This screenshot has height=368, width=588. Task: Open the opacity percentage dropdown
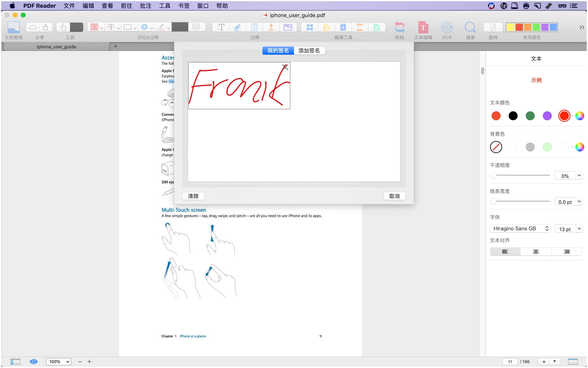coord(579,176)
